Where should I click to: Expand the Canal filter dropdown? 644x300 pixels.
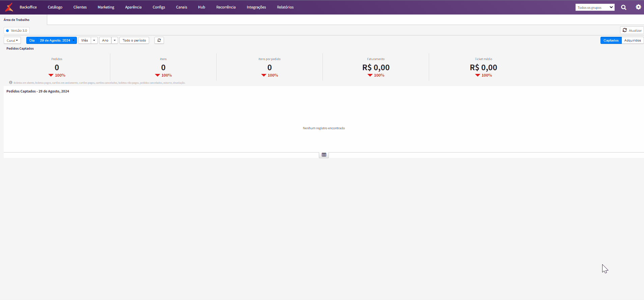pyautogui.click(x=12, y=40)
